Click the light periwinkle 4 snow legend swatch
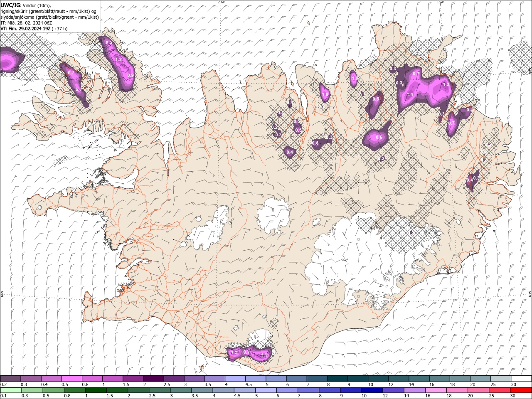This screenshot has width=532, height=399. pyautogui.click(x=235, y=379)
